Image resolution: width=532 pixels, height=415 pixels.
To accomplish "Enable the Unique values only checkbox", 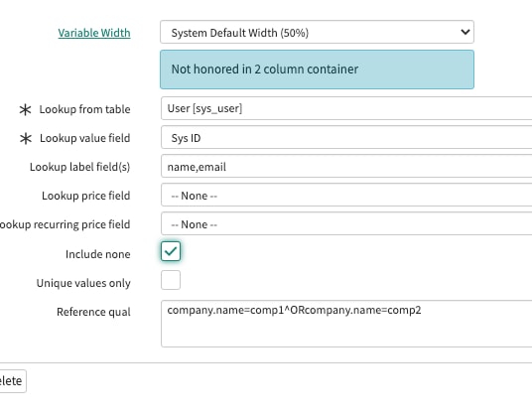I will pyautogui.click(x=171, y=280).
